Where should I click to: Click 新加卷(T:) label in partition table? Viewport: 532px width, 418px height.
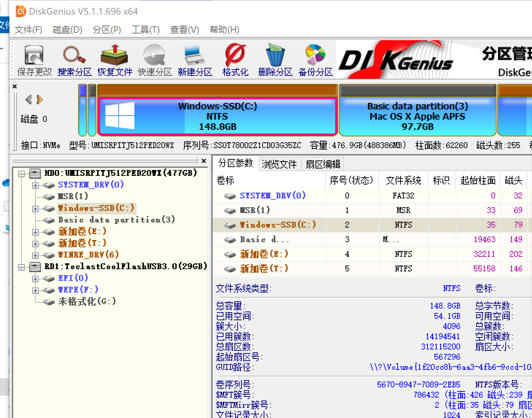point(264,269)
